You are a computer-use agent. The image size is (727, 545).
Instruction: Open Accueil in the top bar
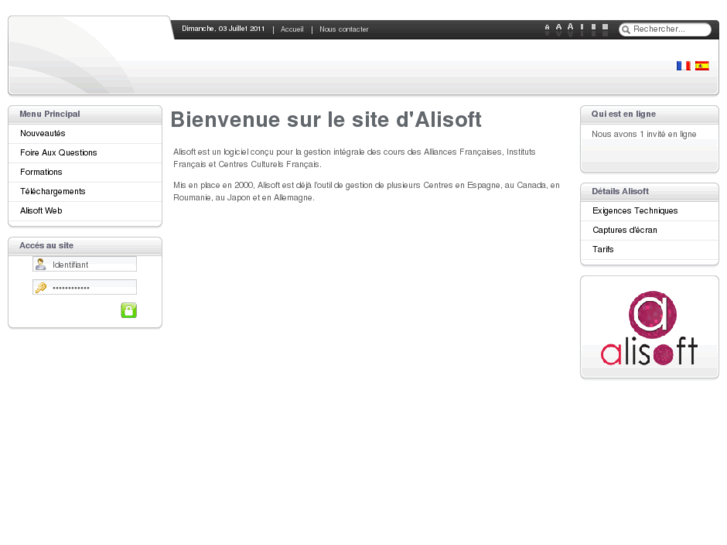292,29
